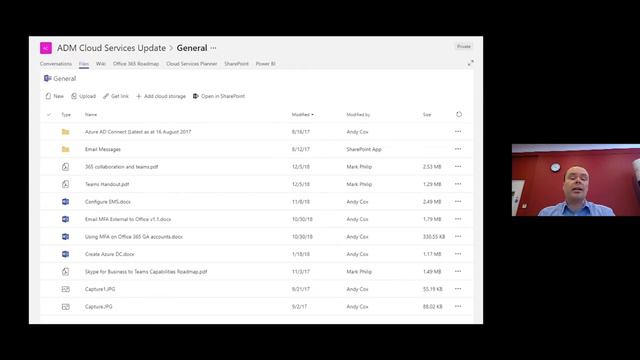Click PDF icon for Skype for Business roadmap

(65, 271)
